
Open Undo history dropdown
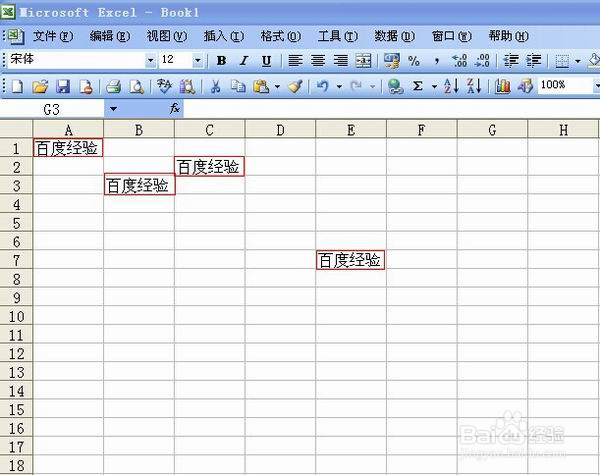click(339, 86)
